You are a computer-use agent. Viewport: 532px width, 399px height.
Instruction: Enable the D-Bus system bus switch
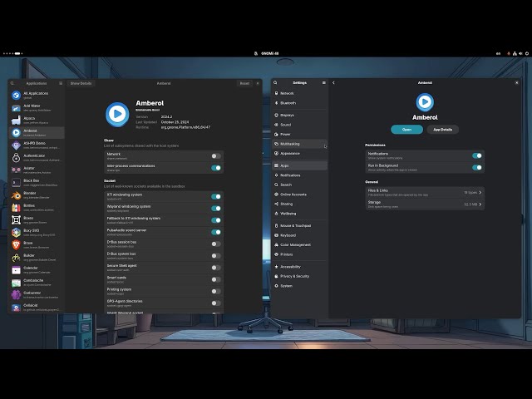[x=216, y=256]
